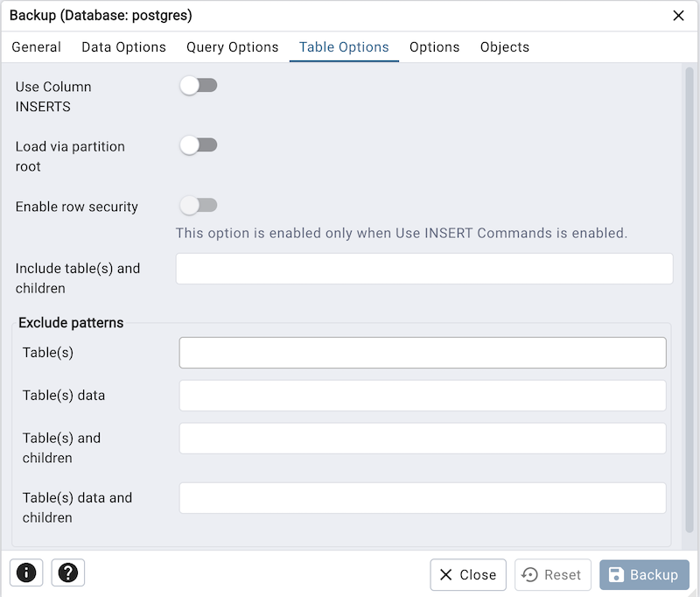700x597 pixels.
Task: Click the Include table(s) and children field
Action: click(x=424, y=269)
